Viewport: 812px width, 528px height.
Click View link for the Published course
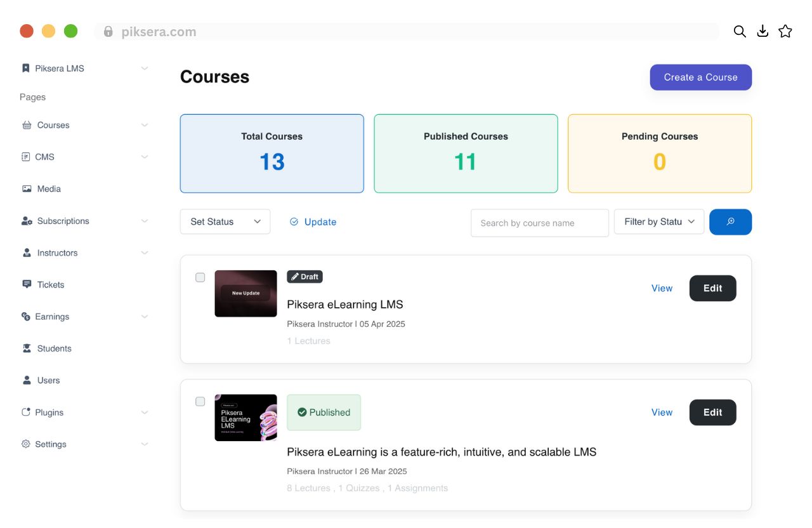coord(662,412)
